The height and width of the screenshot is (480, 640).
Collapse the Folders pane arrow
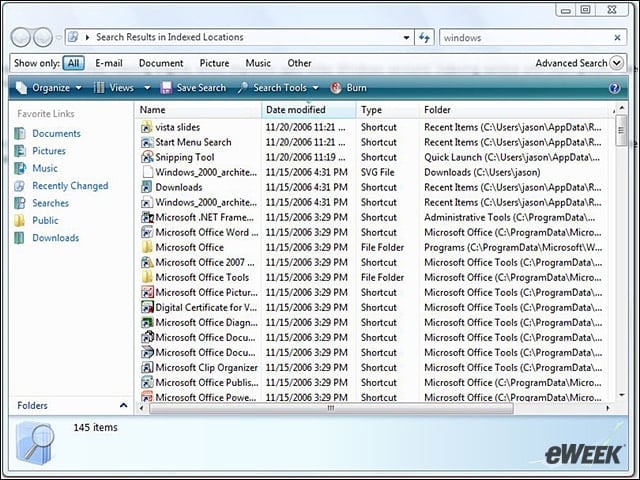point(123,405)
